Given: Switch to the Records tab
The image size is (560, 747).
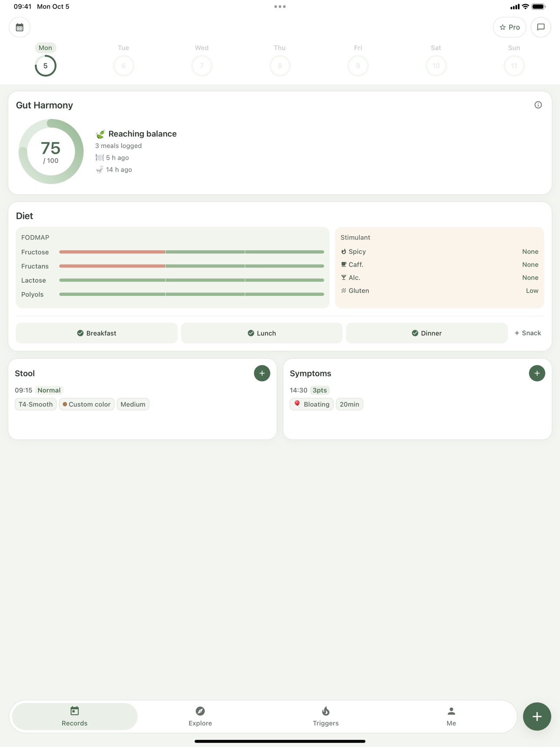Looking at the screenshot, I should (x=75, y=717).
